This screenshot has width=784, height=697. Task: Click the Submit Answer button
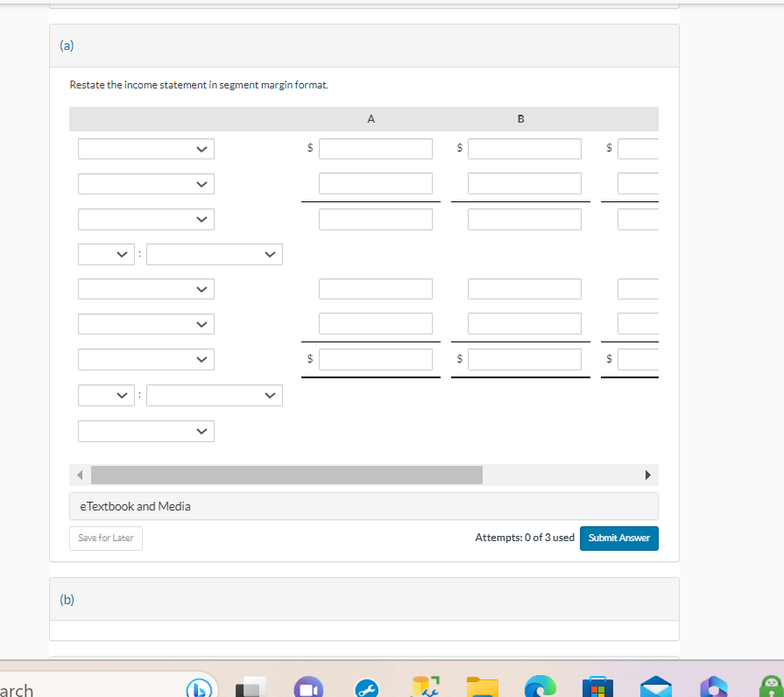[619, 539]
